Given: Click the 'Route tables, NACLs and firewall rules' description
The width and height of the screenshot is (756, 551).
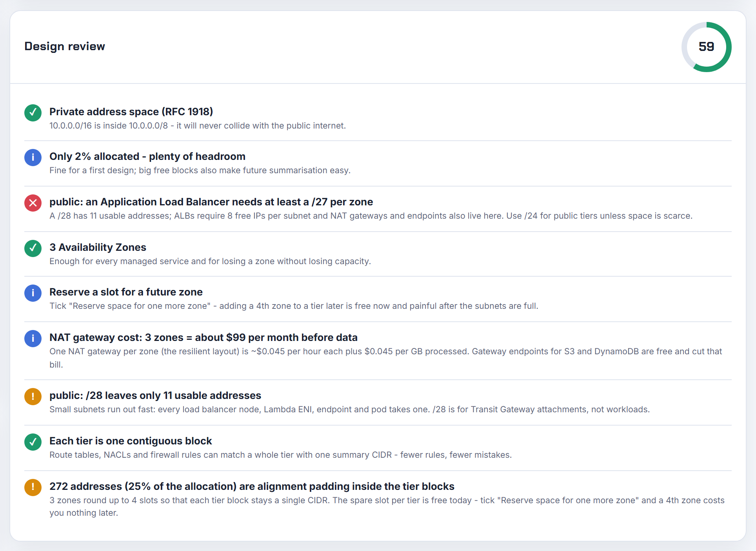Looking at the screenshot, I should (x=281, y=455).
